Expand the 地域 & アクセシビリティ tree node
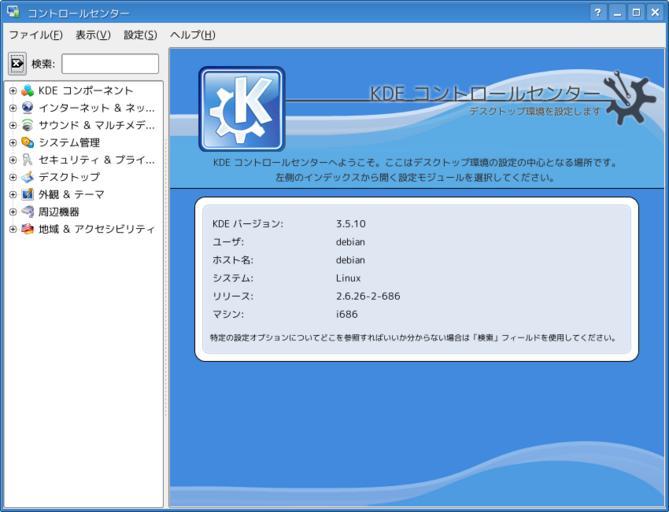This screenshot has width=669, height=512. [x=12, y=229]
